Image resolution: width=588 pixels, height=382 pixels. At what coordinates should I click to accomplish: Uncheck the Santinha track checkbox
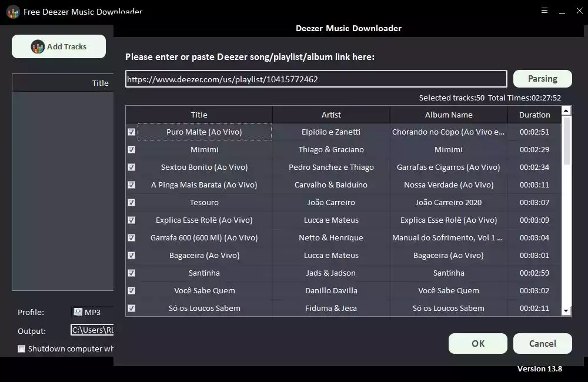click(131, 273)
